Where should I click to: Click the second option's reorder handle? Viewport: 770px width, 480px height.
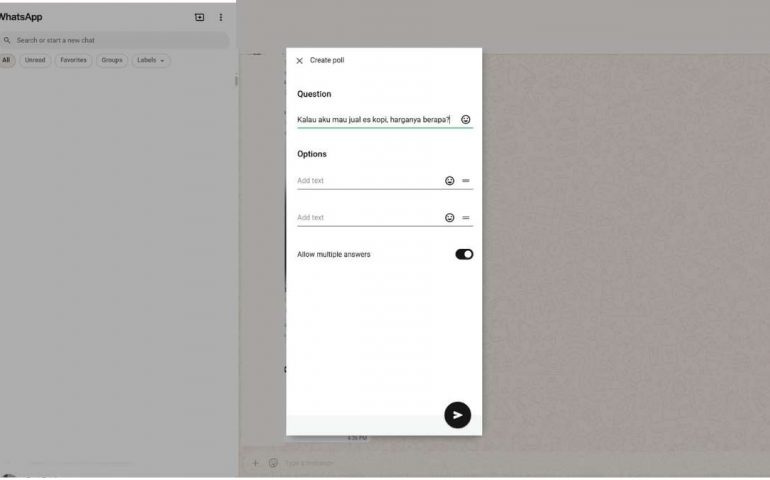(466, 218)
